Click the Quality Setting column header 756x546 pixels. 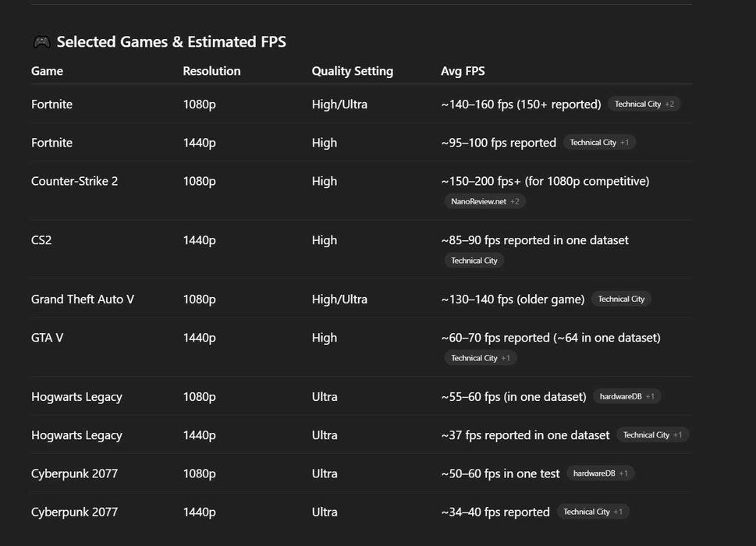[352, 71]
